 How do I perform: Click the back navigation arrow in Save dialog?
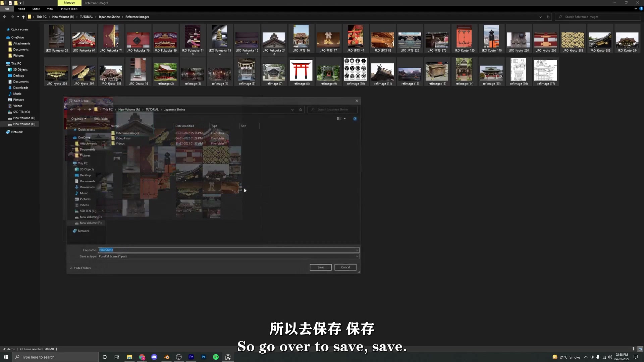[x=72, y=109]
